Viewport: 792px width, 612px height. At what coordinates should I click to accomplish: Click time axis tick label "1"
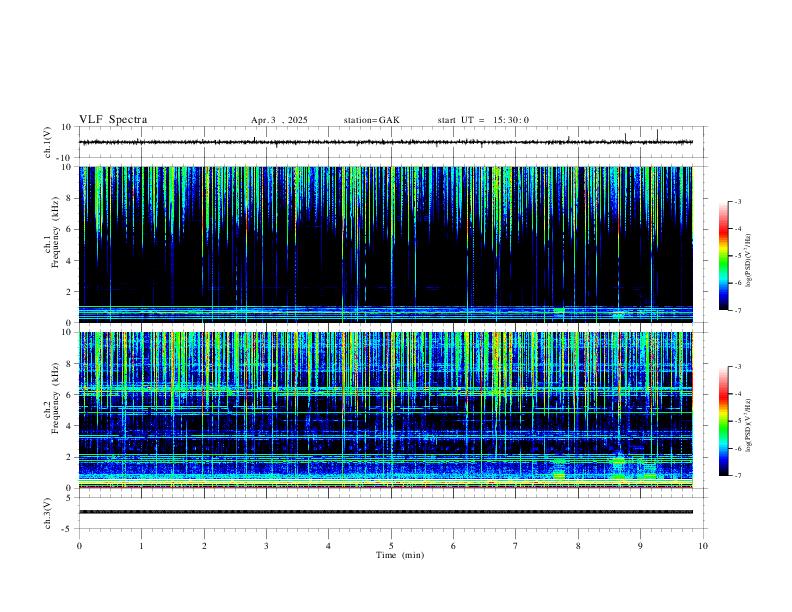pos(141,546)
